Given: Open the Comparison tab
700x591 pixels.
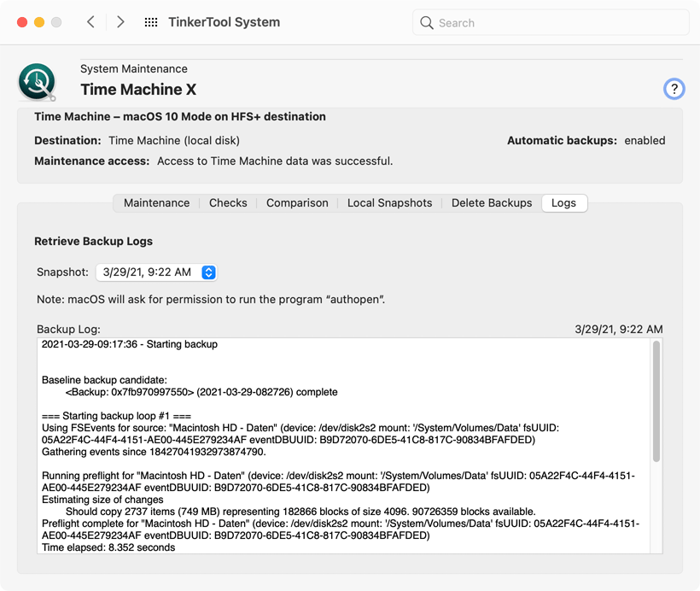Looking at the screenshot, I should point(297,202).
